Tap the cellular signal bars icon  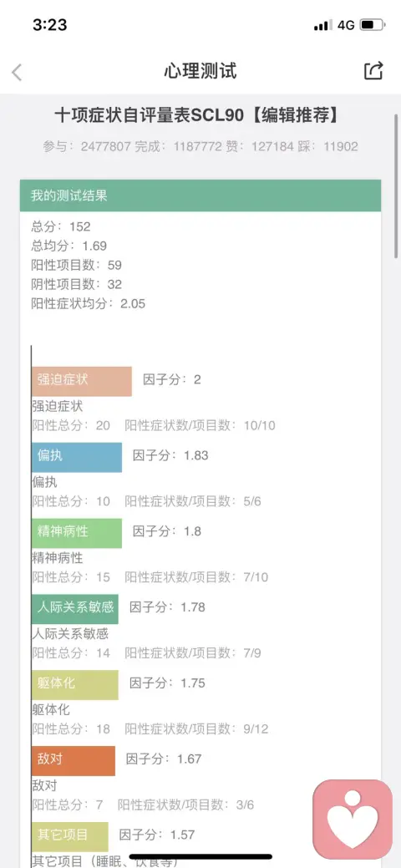click(x=322, y=25)
